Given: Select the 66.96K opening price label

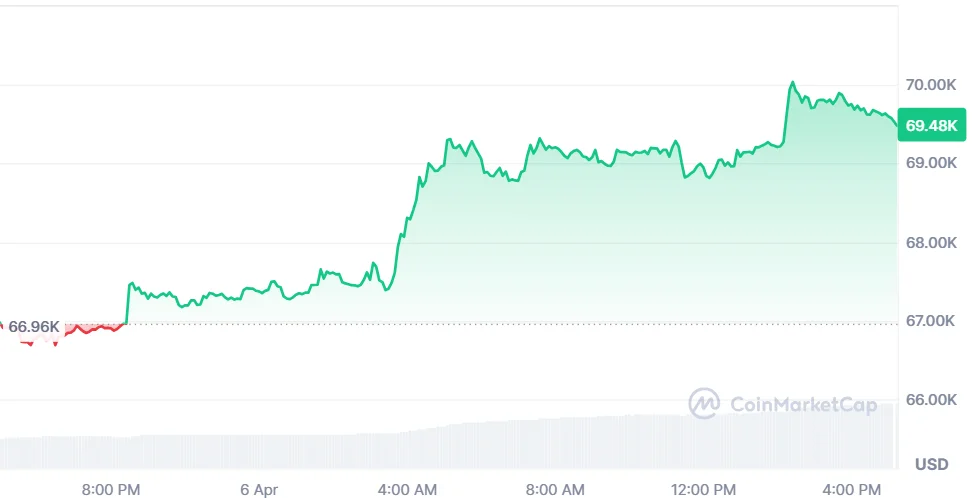Looking at the screenshot, I should pyautogui.click(x=34, y=326).
